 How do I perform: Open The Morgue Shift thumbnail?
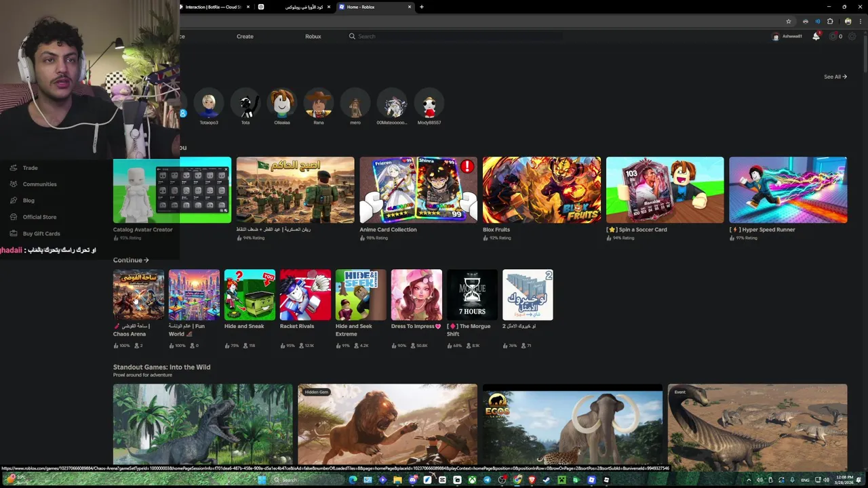pos(473,295)
